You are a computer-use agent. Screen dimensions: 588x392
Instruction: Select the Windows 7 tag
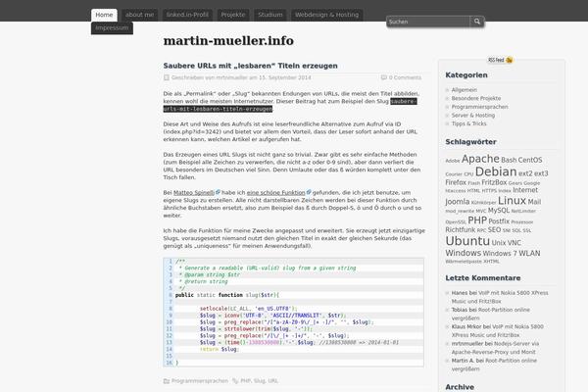pyautogui.click(x=500, y=254)
